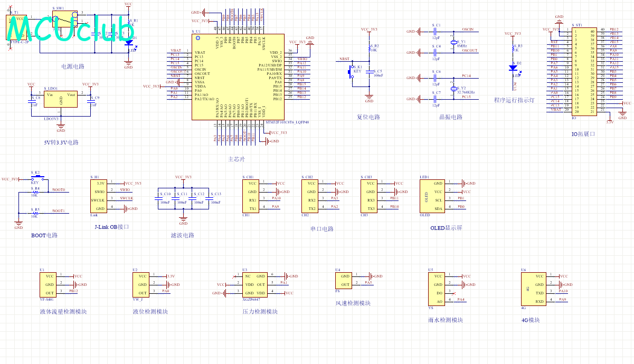Select the LED S_D2 run indicator
This screenshot has height=364, width=634.
513,67
